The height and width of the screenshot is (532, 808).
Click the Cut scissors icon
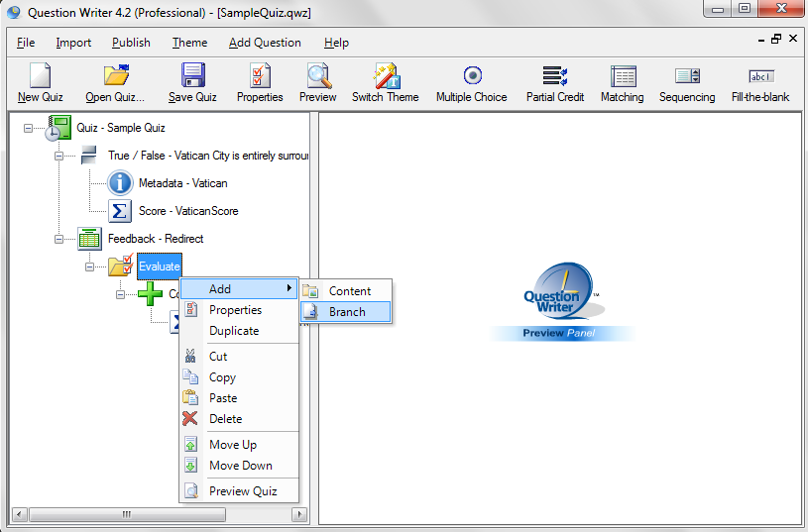190,356
